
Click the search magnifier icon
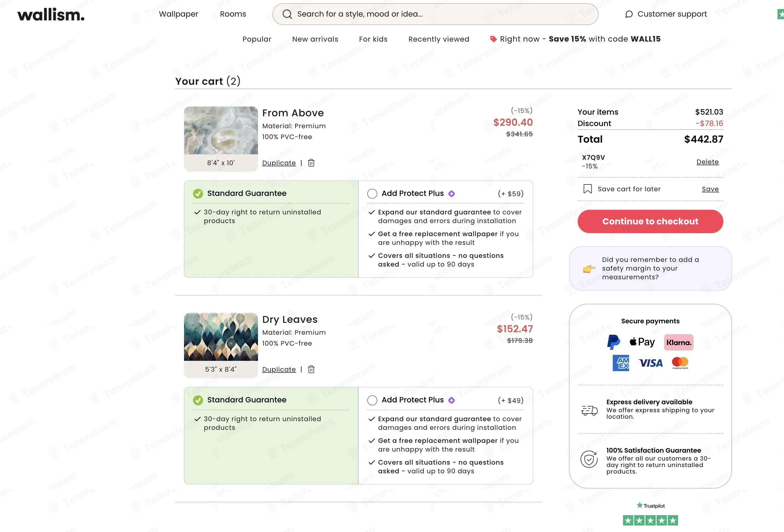(287, 14)
